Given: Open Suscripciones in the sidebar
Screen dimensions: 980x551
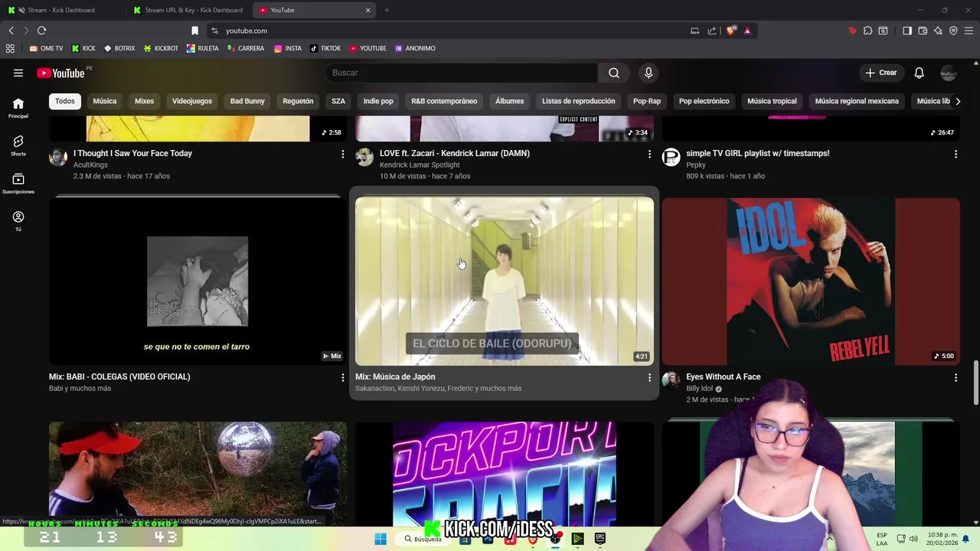Looking at the screenshot, I should [x=18, y=184].
